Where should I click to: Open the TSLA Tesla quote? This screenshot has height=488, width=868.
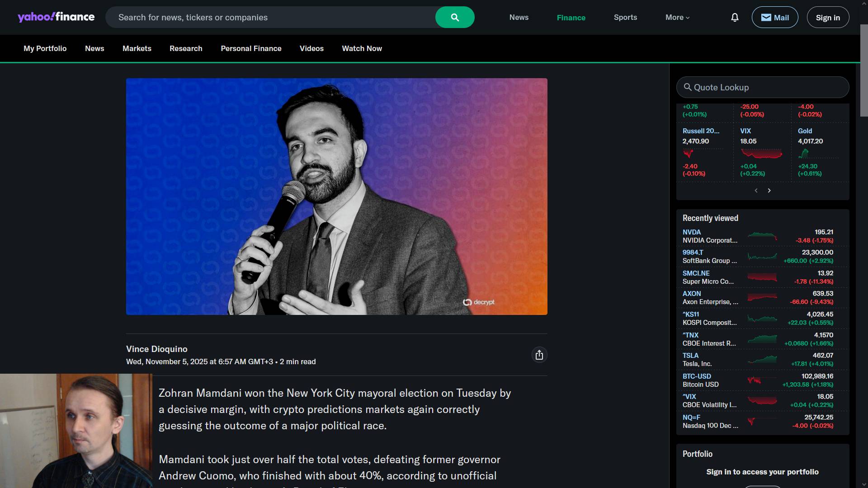pos(758,360)
